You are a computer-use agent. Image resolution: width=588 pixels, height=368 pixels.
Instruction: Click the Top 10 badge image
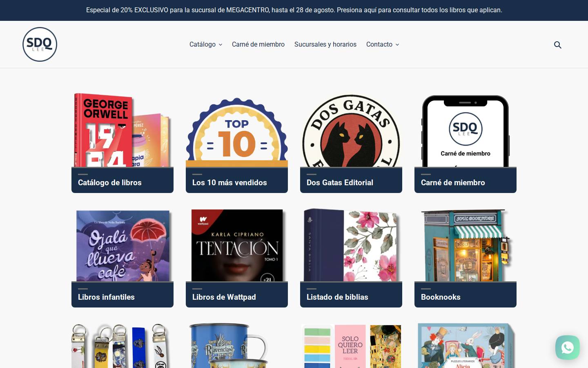(237, 132)
